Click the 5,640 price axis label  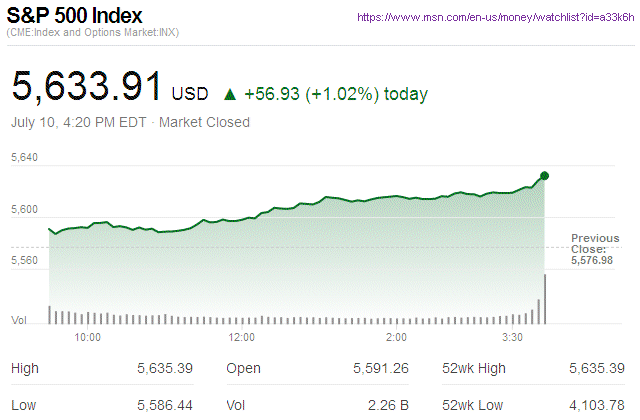pyautogui.click(x=24, y=158)
